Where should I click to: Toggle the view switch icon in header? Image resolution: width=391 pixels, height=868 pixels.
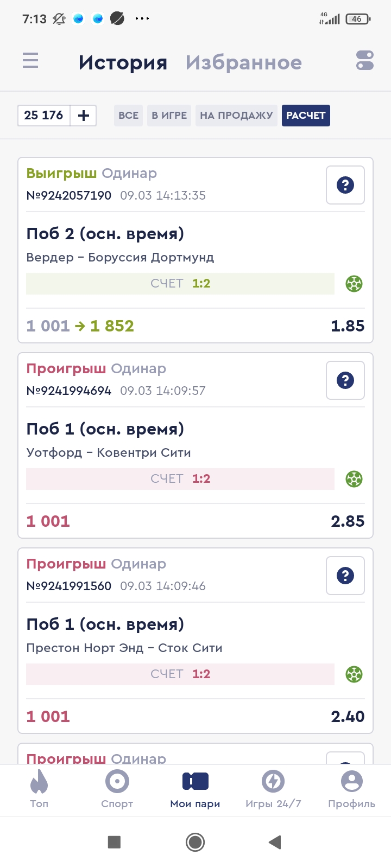[x=365, y=60]
